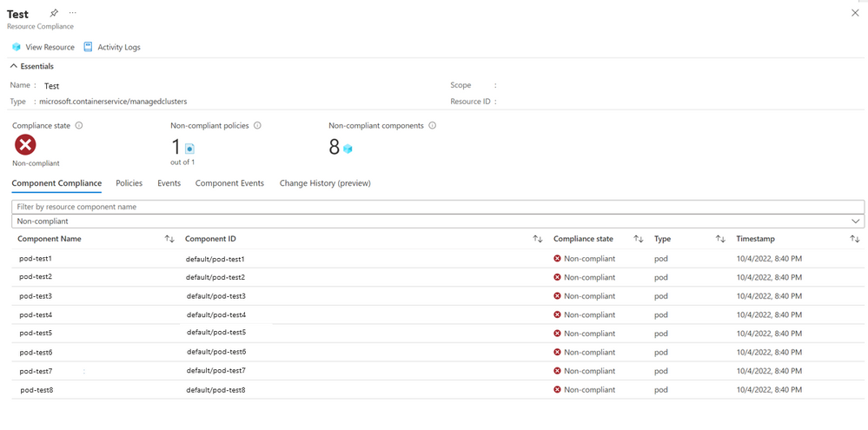This screenshot has width=868, height=430.
Task: Open the more options ellipsis menu
Action: click(73, 12)
